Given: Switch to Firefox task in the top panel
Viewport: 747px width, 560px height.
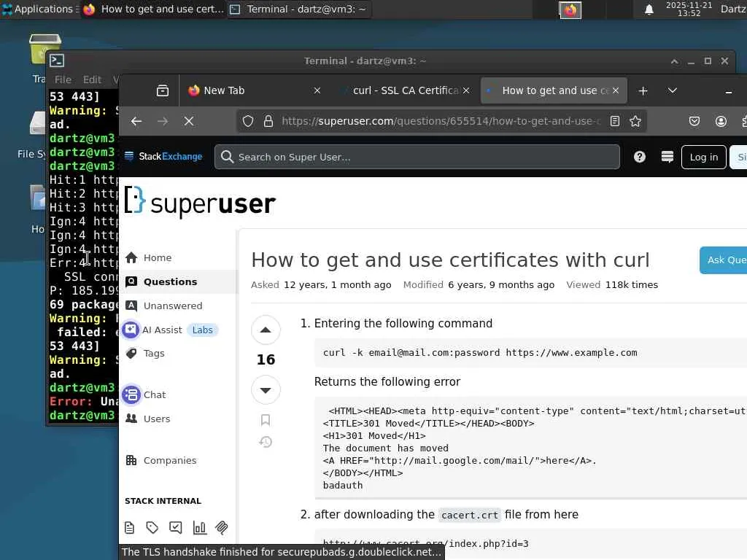Looking at the screenshot, I should (x=152, y=9).
